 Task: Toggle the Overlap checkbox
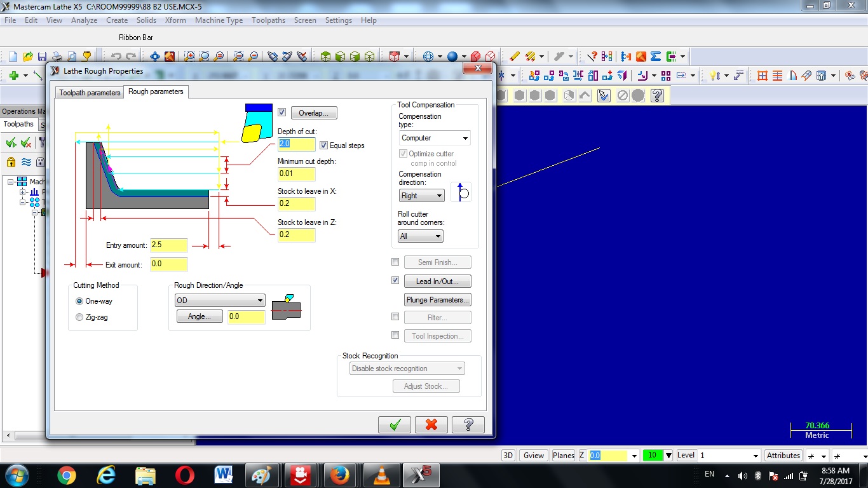(x=281, y=112)
